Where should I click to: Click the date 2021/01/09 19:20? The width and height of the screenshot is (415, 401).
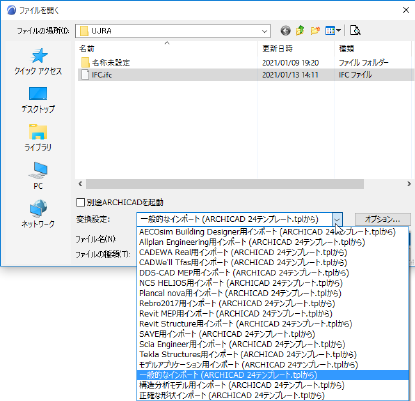coord(290,63)
